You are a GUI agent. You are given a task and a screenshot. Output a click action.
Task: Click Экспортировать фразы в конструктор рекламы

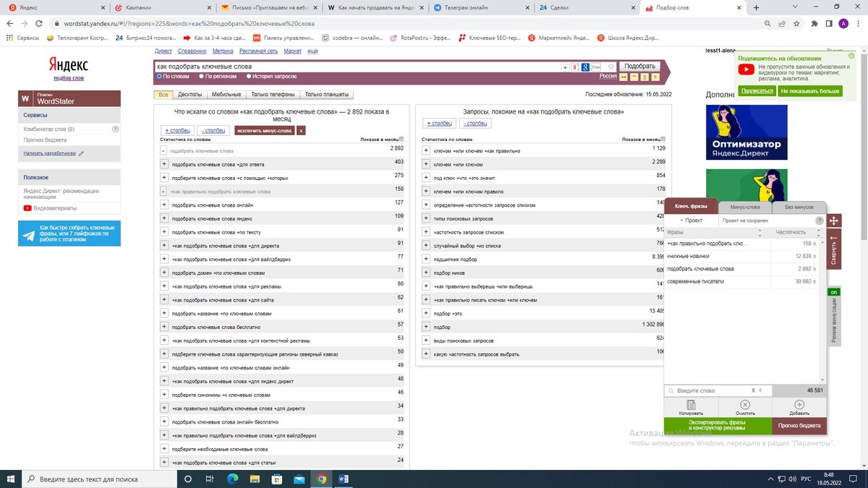tap(718, 426)
